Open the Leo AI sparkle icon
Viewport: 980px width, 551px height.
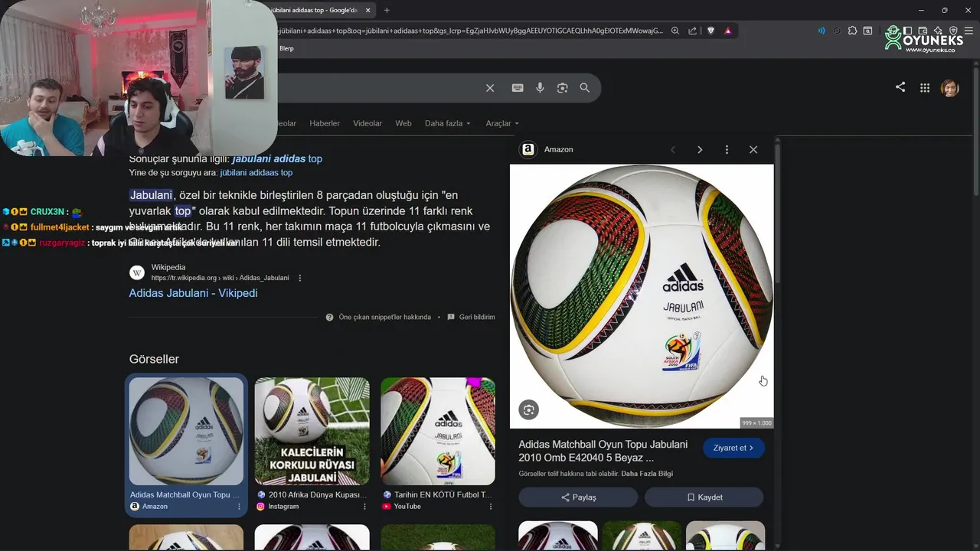click(x=939, y=31)
